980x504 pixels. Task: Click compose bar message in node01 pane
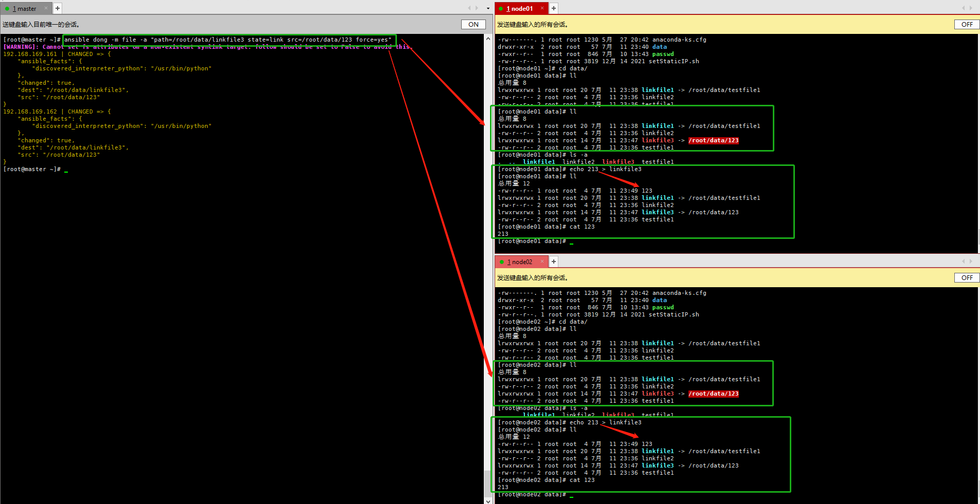point(532,24)
